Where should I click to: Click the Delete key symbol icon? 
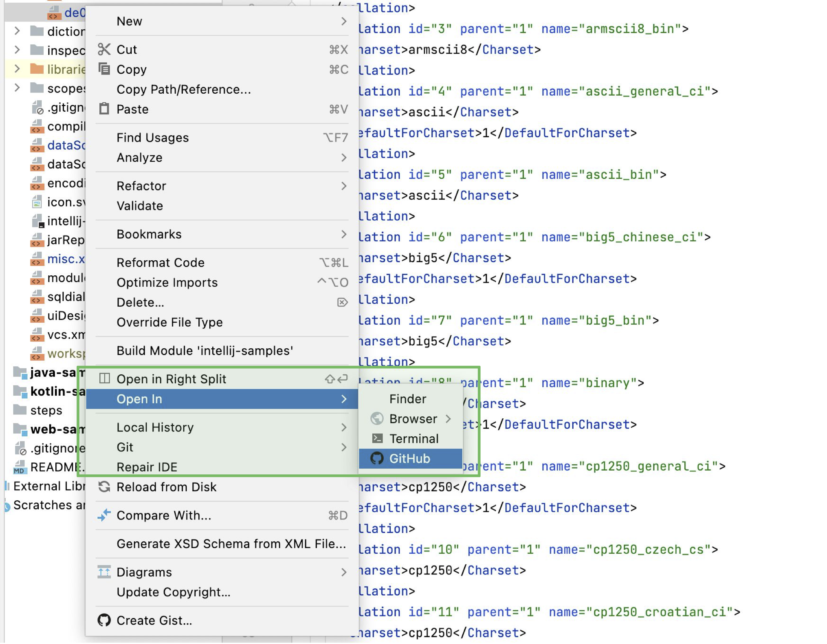tap(342, 302)
